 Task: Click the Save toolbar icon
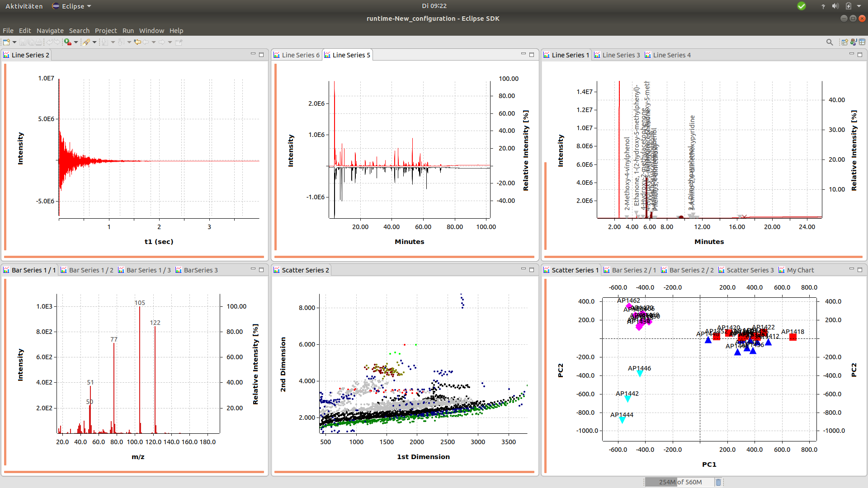[23, 42]
